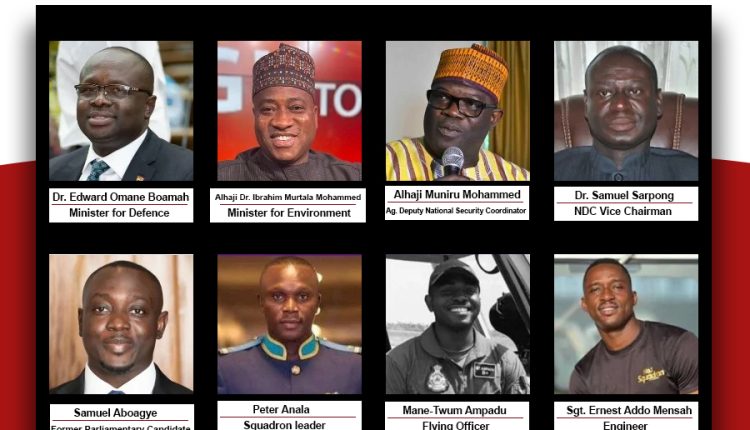Open the Peter Anala uniform photo
Screen dimensions: 750x430
point(289,324)
